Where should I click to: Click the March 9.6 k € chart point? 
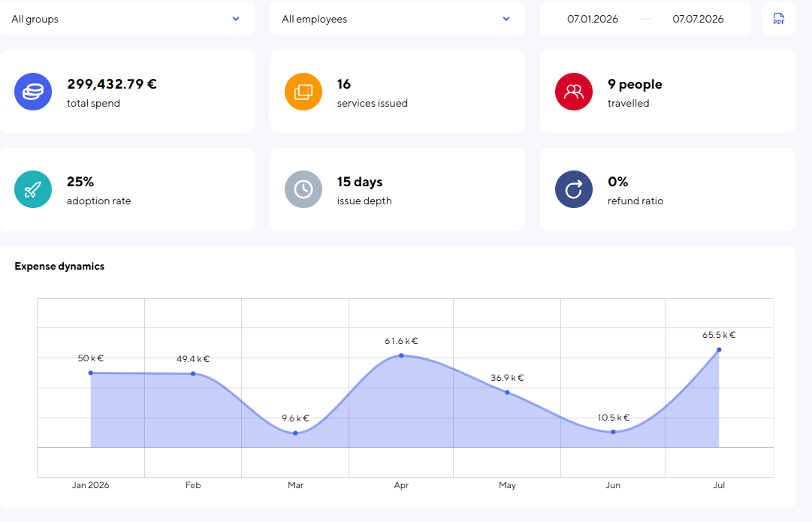click(x=296, y=433)
